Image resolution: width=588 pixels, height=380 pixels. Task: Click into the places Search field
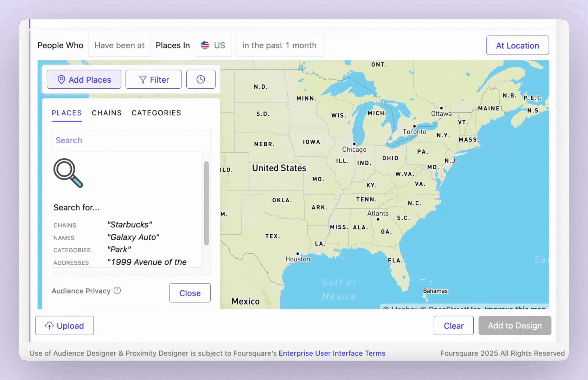(x=131, y=140)
